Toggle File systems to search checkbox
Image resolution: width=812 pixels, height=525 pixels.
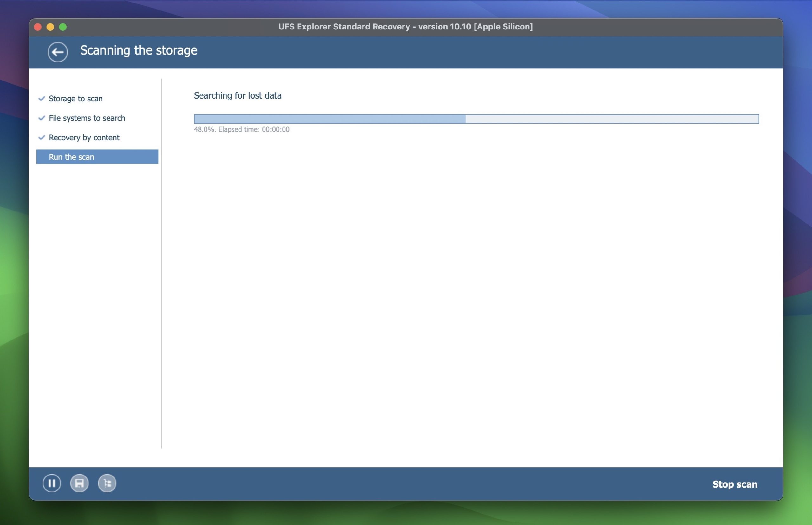coord(42,118)
